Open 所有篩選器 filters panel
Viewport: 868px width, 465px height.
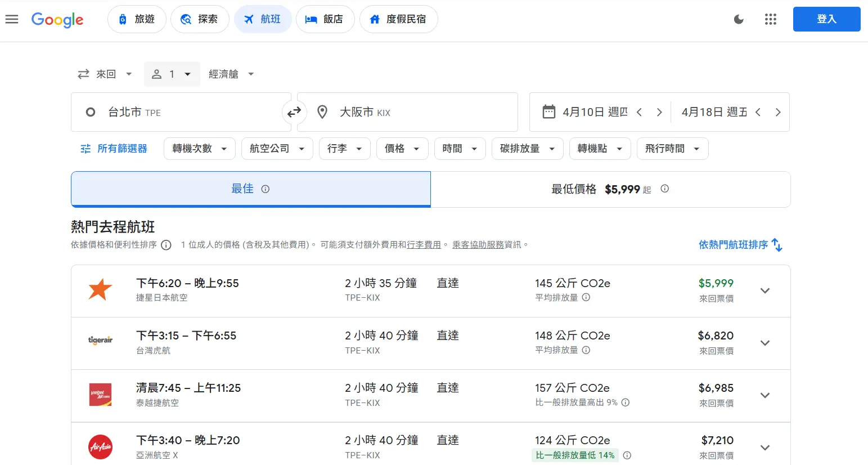tap(114, 149)
